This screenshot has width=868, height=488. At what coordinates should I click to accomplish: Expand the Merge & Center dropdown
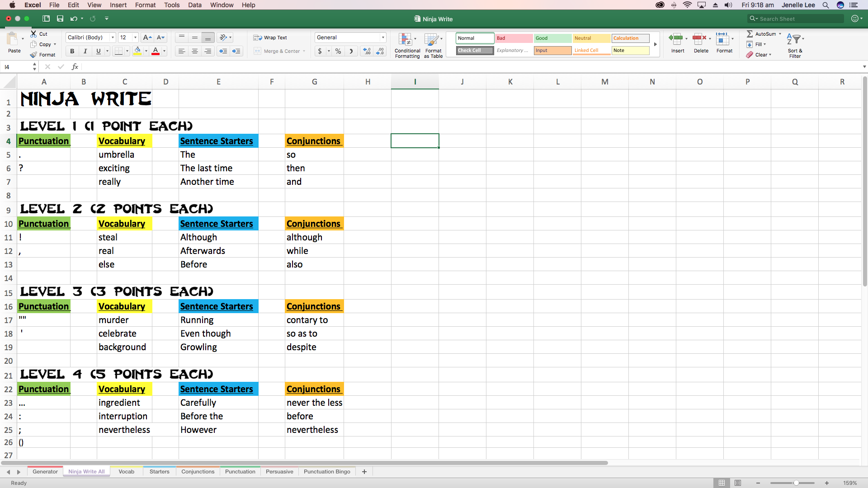[x=304, y=51]
